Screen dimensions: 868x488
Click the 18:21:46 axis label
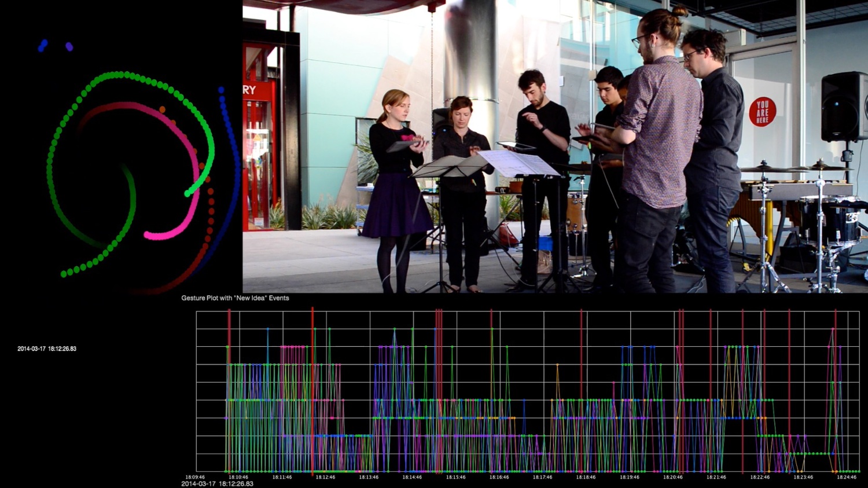716,478
